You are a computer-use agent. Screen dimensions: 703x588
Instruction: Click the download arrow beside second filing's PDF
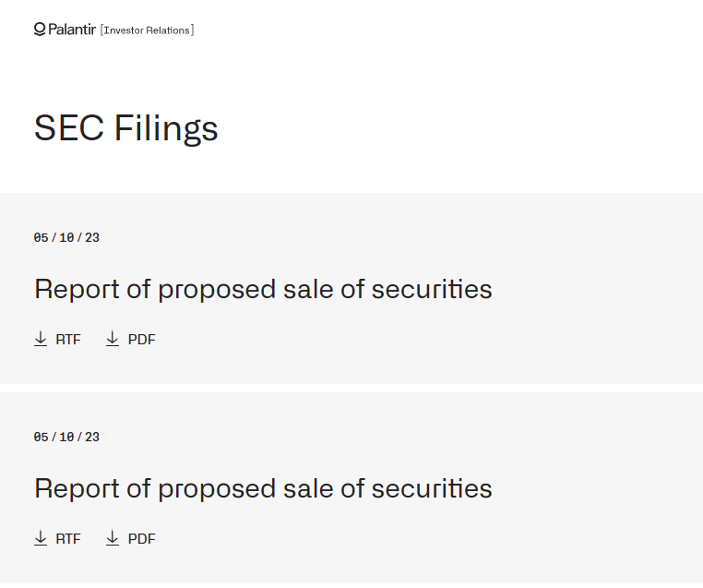pos(113,538)
